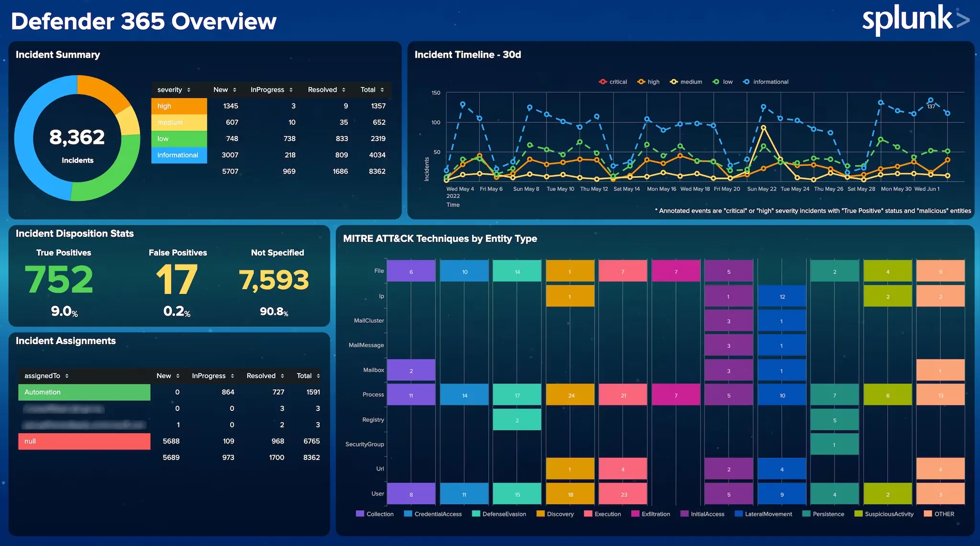This screenshot has width=980, height=546.
Task: Sort assignments by assignedTo column
Action: [46, 376]
